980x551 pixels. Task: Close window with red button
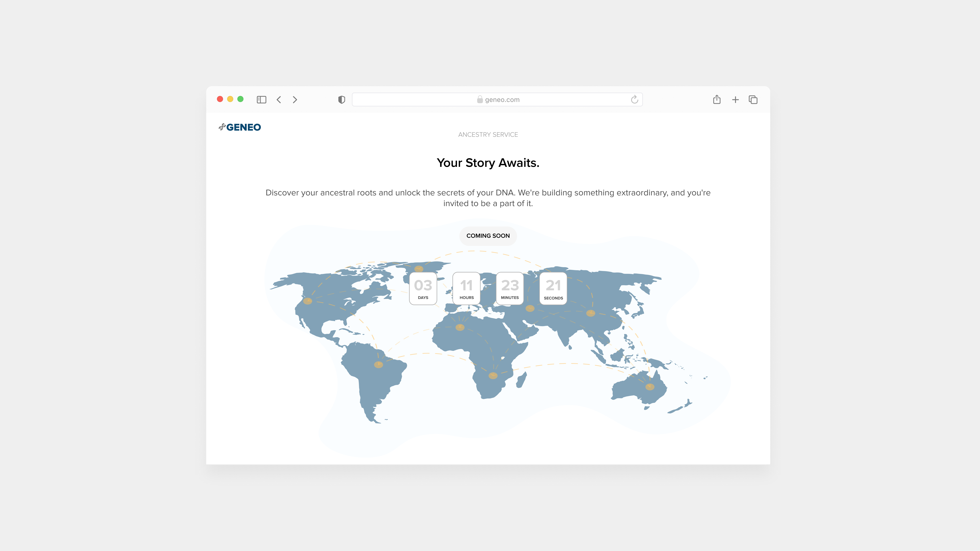220,99
